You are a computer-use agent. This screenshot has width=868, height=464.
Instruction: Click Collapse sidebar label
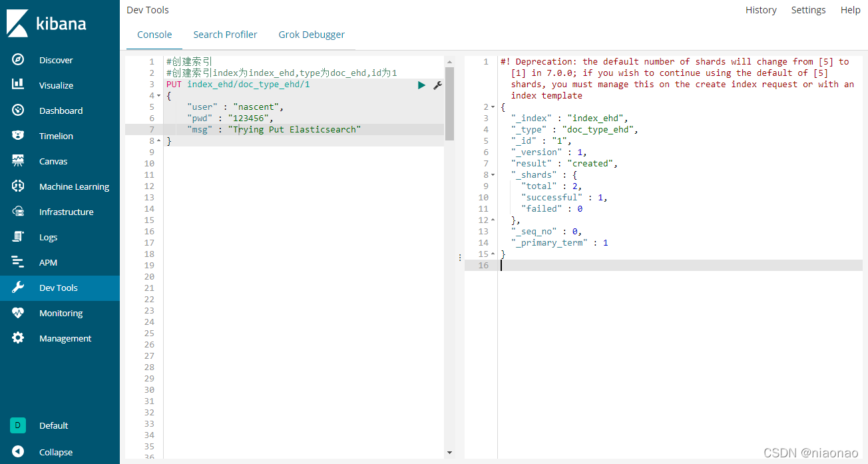click(56, 452)
